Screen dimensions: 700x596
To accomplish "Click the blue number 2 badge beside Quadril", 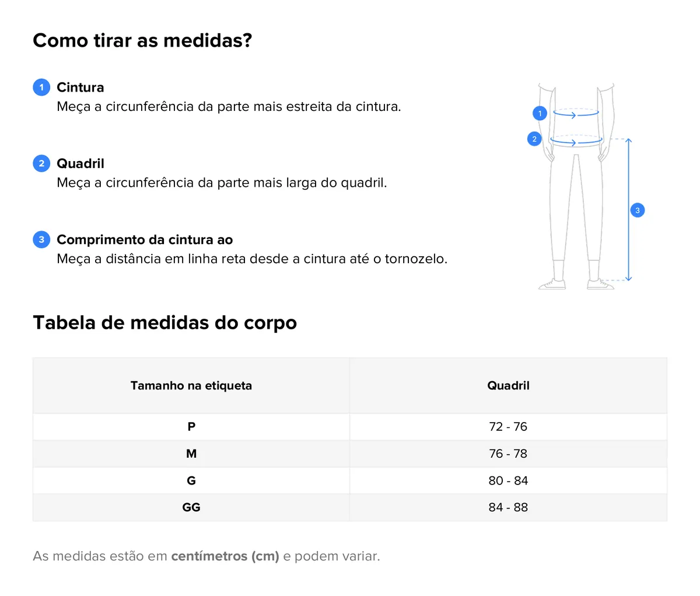I will coord(41,163).
